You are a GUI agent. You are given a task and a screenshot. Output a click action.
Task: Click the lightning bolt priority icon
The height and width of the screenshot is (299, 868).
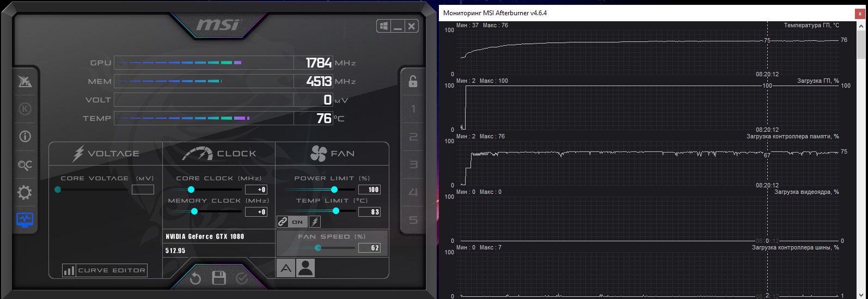pos(315,222)
